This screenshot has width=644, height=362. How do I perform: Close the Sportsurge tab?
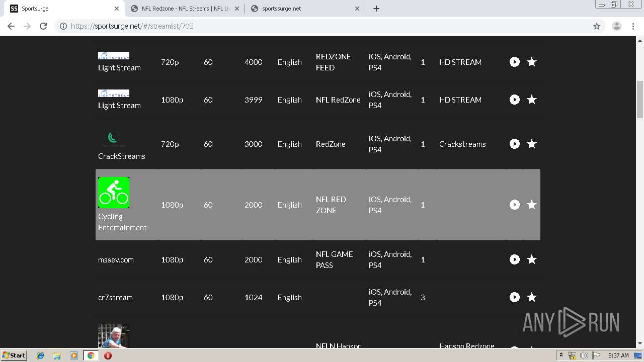(x=117, y=9)
